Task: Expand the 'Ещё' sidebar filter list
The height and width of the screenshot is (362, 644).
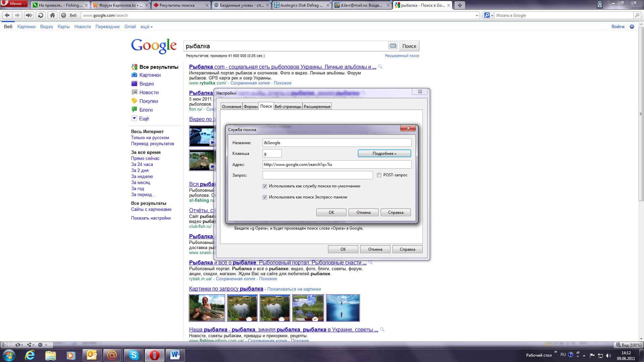Action: 140,119
